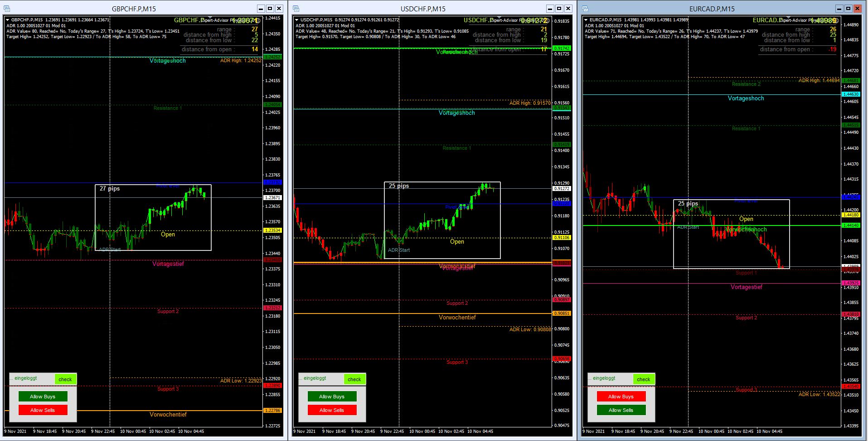Expand the triangle before EURCAD.P,M15 chart header
Image resolution: width=868 pixels, height=441 pixels.
point(586,20)
